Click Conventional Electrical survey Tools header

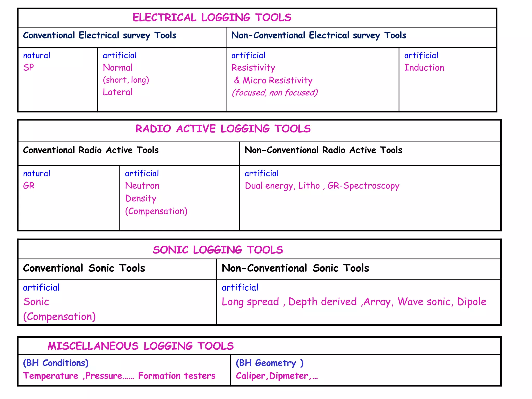pyautogui.click(x=99, y=35)
